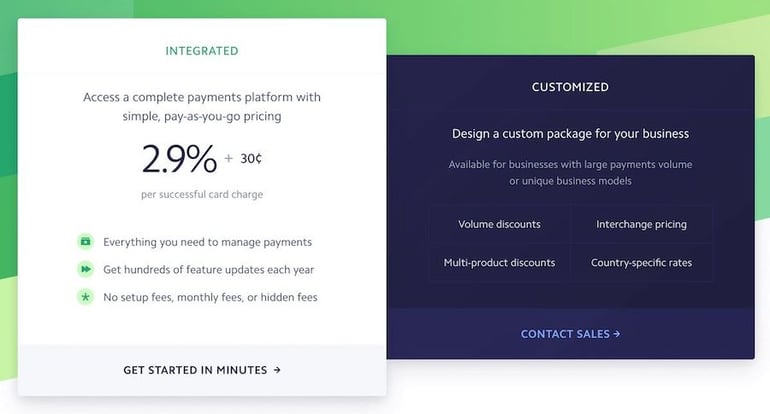This screenshot has width=770, height=414.
Task: Click the arrow after Get Started in Minutes
Action: [277, 370]
